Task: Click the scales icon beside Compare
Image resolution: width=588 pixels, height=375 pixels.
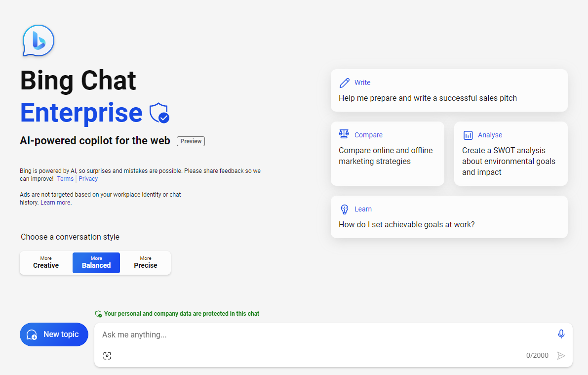Action: pos(344,134)
